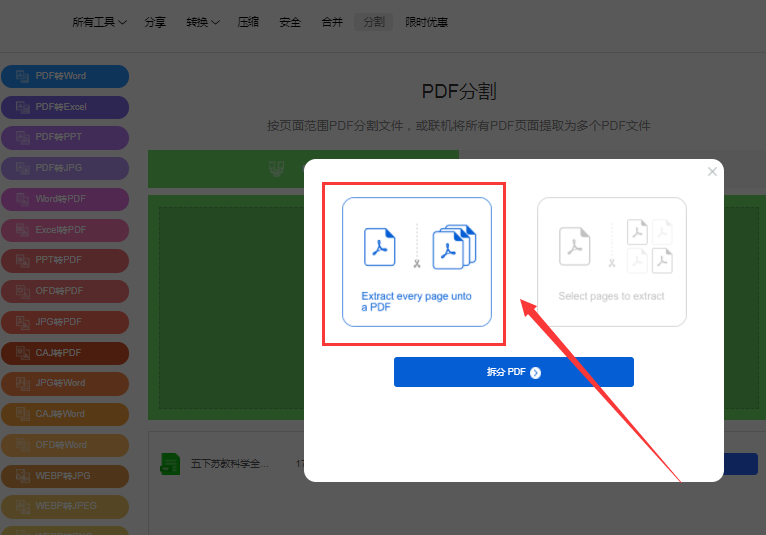Viewport: 766px width, 535px height.
Task: Click the PDF转Excel sidebar icon
Action: click(x=22, y=107)
